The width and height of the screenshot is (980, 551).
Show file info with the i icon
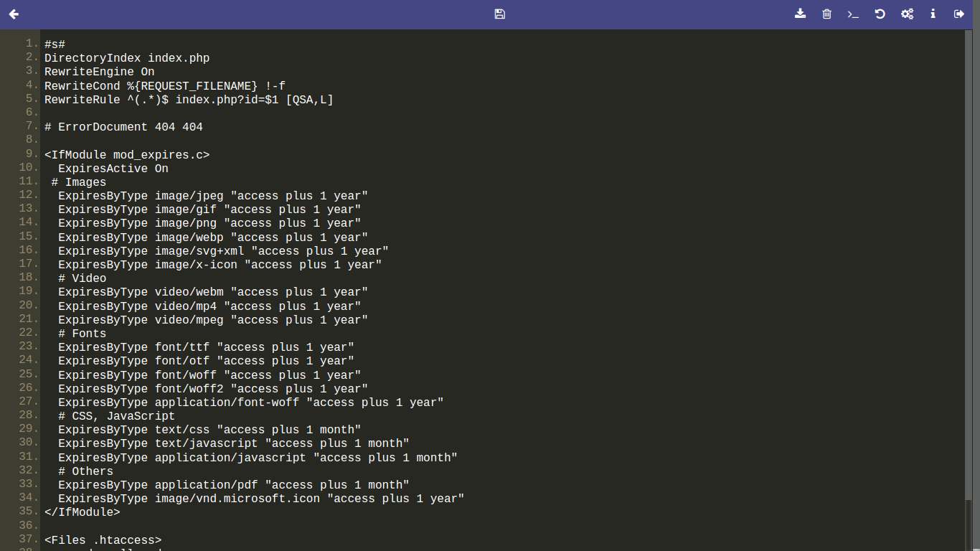(933, 14)
